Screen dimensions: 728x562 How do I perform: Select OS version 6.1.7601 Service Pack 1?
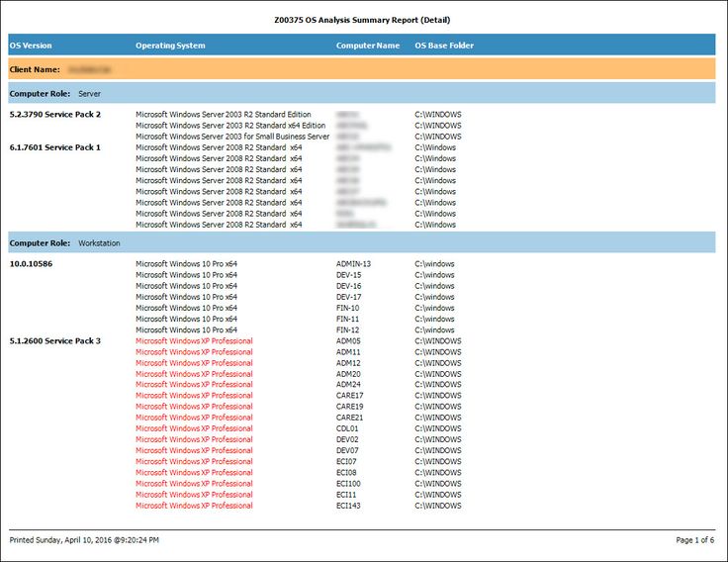[54, 147]
